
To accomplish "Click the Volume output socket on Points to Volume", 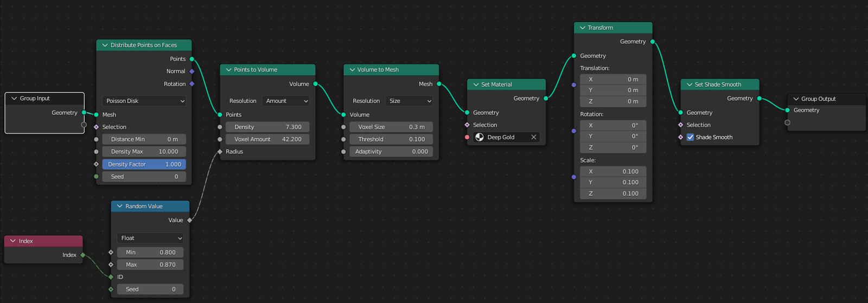I will [315, 84].
